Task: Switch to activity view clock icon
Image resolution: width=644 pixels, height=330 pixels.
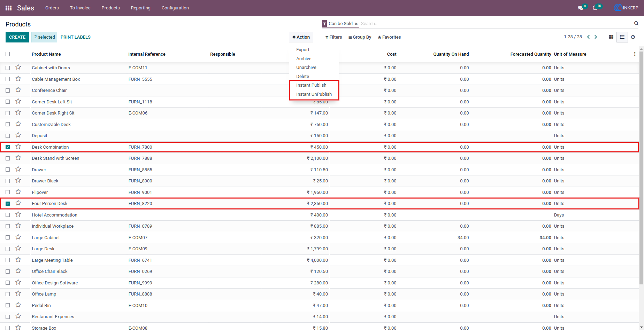Action: coord(633,37)
